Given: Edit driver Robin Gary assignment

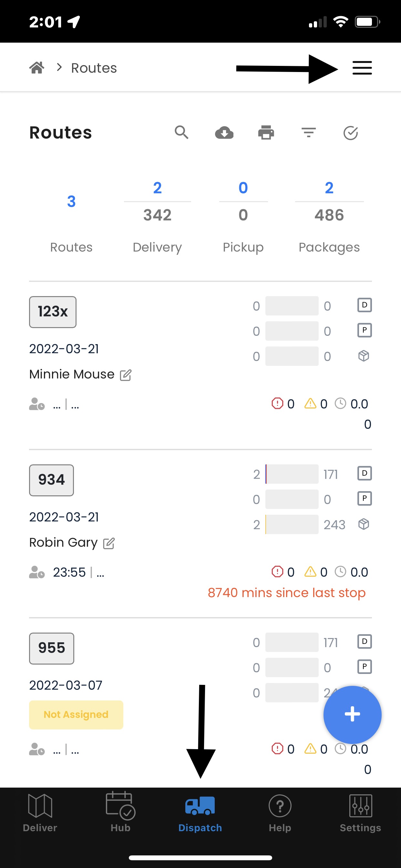Looking at the screenshot, I should coord(109,543).
